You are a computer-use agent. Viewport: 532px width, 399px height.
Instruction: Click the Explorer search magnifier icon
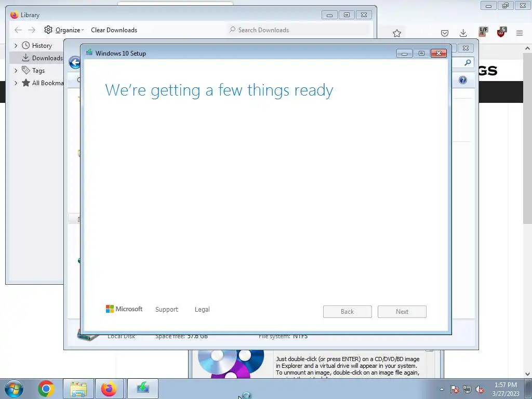(x=468, y=62)
